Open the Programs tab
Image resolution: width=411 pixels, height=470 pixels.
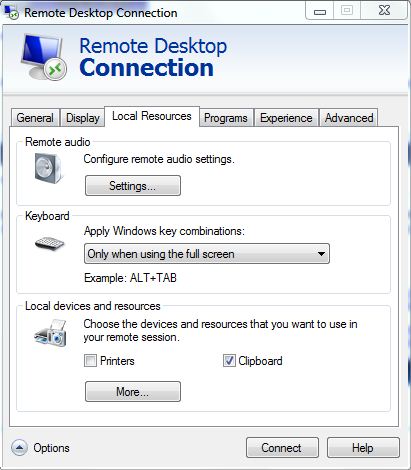(x=226, y=118)
